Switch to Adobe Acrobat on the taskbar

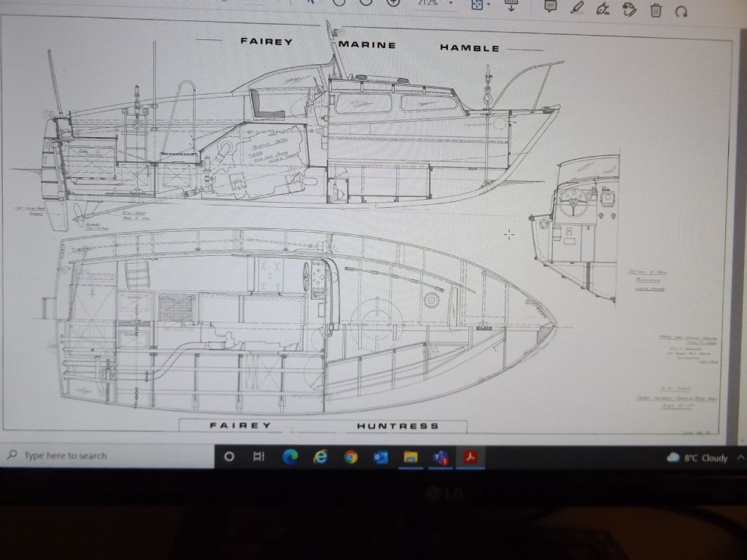471,457
